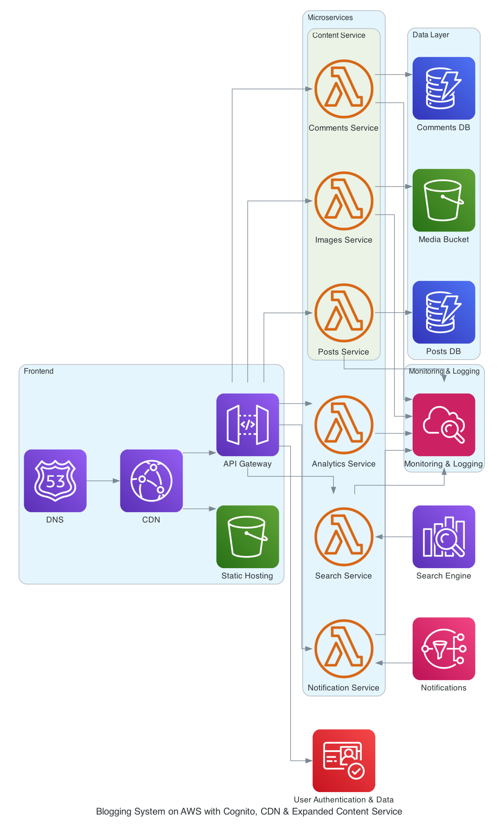The height and width of the screenshot is (829, 504).
Task: Click the 'Frontend' cluster label
Action: tap(39, 371)
